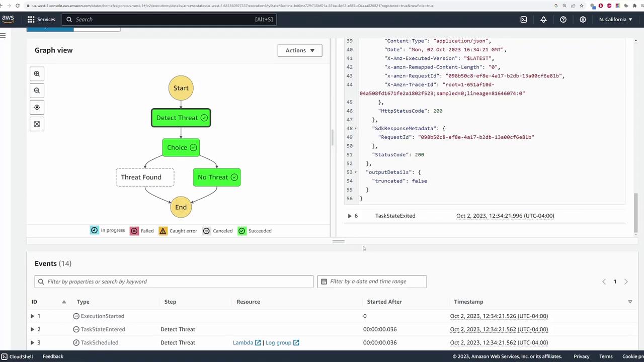The width and height of the screenshot is (644, 362).
Task: Expand event 6 TaskStateExited
Action: 349,216
